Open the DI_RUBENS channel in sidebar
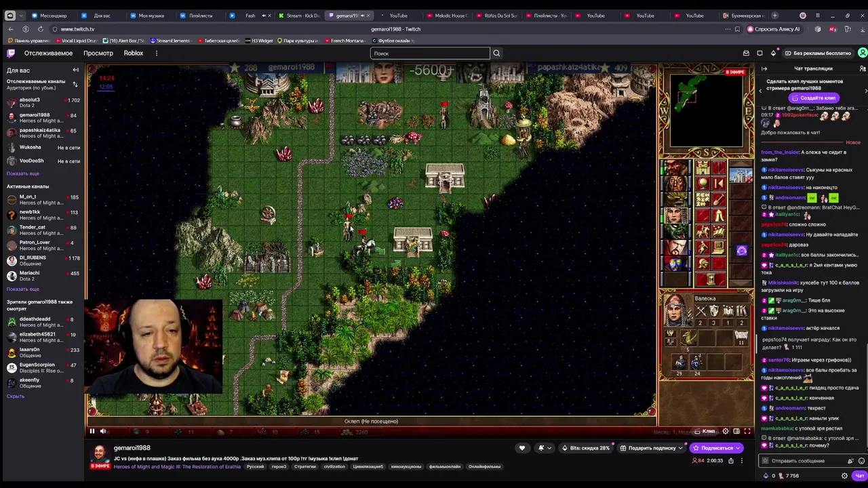868x488 pixels. pyautogui.click(x=43, y=260)
